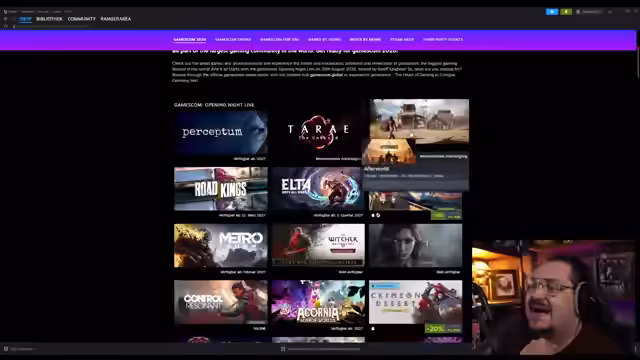640x360 pixels.
Task: Click the platform icons under Crimson Desert
Action: (373, 329)
